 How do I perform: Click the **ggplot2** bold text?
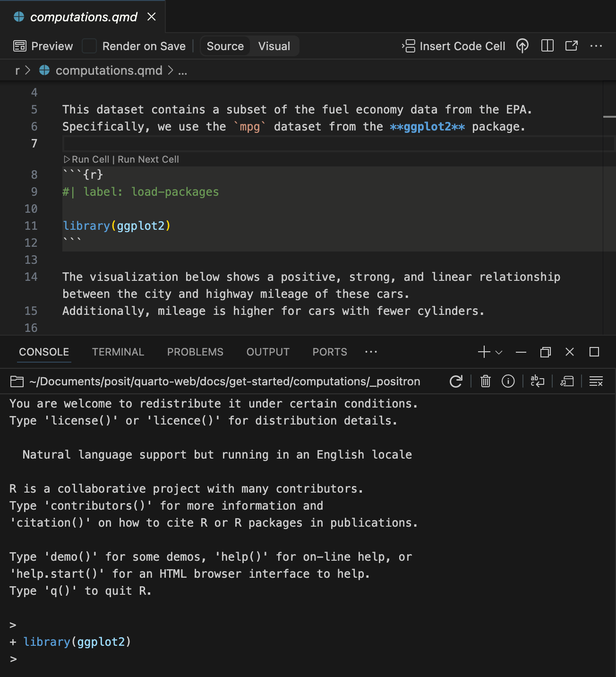click(x=428, y=127)
